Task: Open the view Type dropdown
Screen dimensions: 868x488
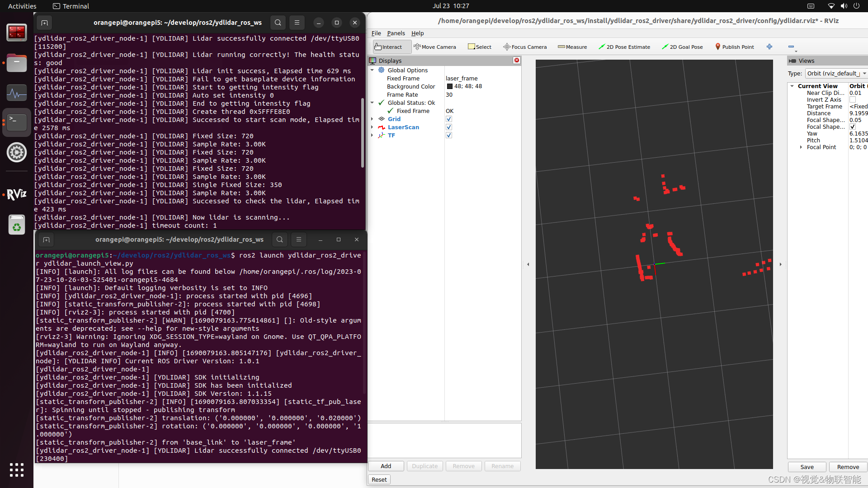Action: click(836, 73)
